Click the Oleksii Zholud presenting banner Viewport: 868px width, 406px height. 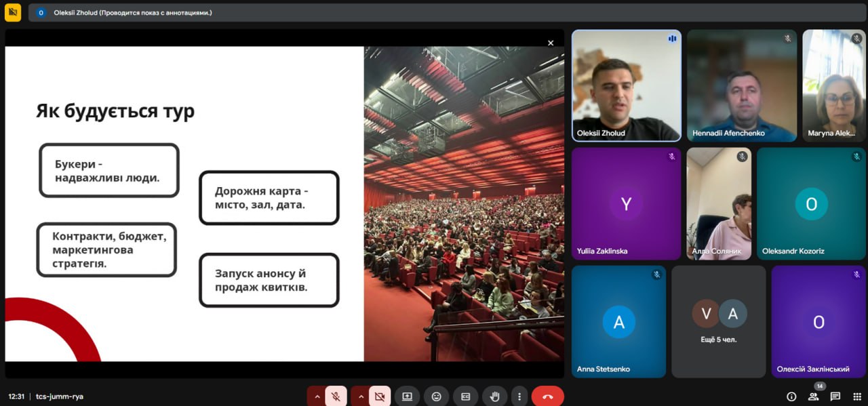coord(448,12)
